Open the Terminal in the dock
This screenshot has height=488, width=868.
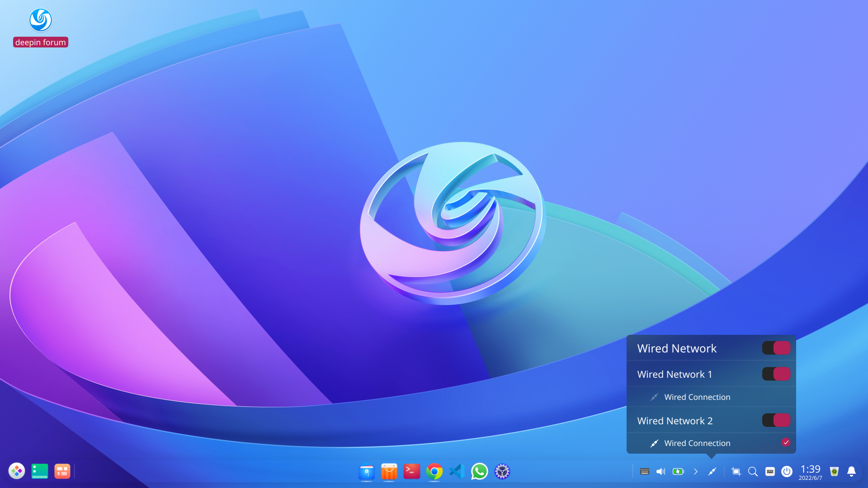412,471
